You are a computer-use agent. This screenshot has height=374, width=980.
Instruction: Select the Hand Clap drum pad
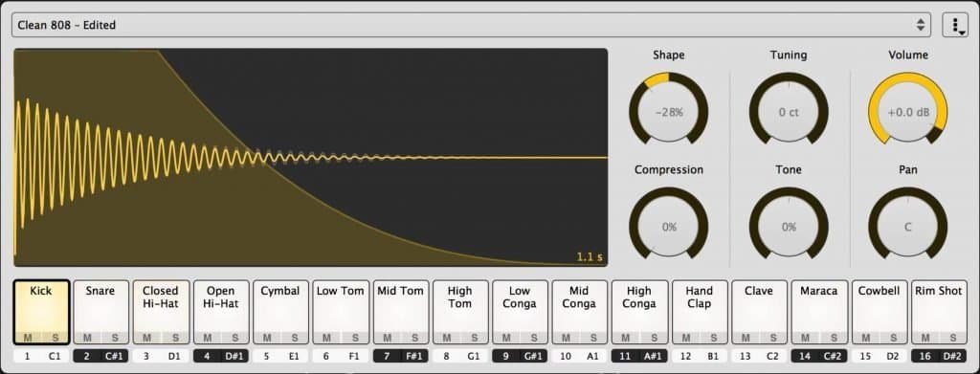[699, 312]
